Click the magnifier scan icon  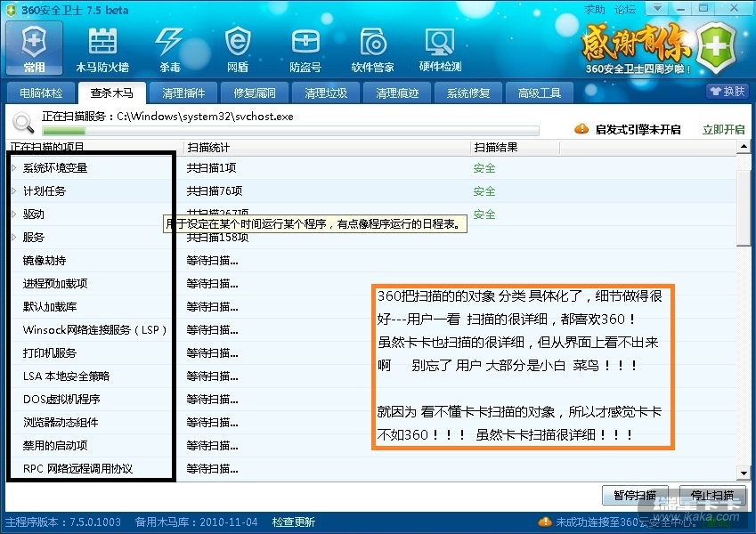[x=23, y=124]
